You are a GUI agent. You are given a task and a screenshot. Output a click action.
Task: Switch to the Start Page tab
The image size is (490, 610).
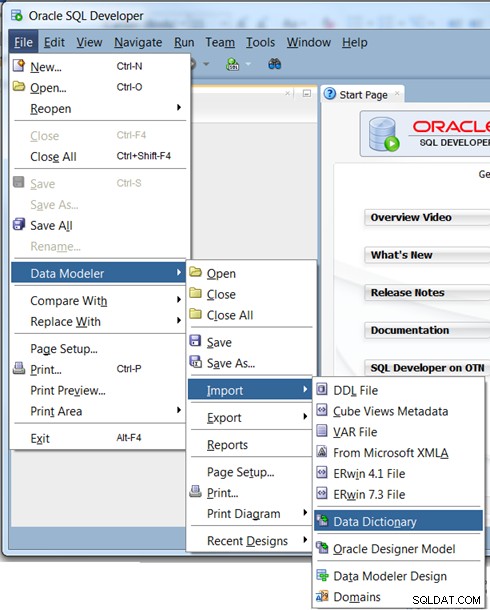pos(363,95)
